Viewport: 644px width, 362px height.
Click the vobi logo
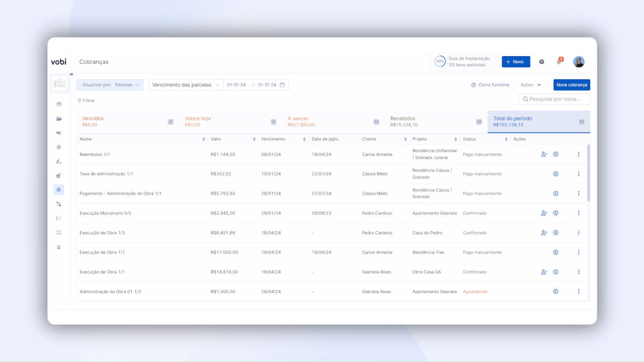pos(59,62)
